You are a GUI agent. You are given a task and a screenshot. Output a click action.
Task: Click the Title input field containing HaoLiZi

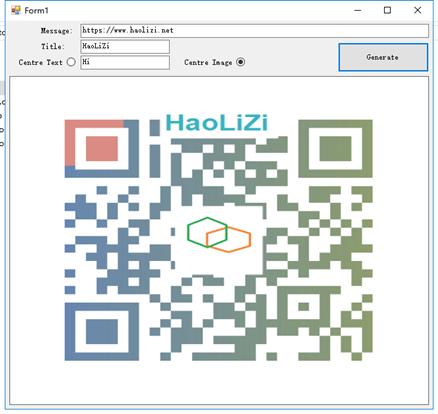pos(125,46)
